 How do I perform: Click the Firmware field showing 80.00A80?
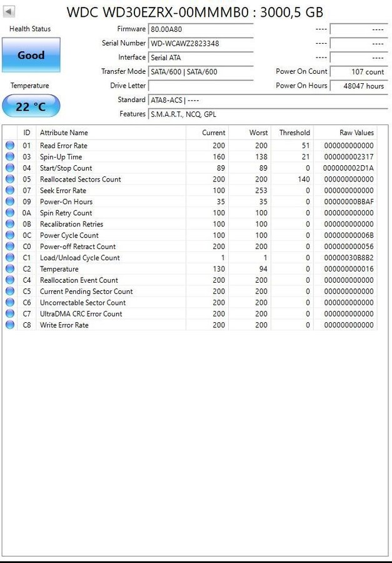(x=201, y=29)
